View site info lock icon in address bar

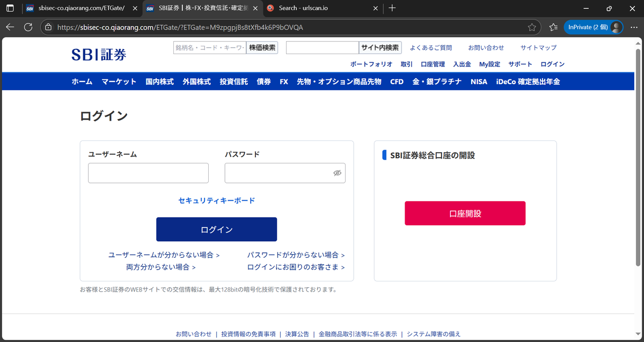(x=48, y=27)
